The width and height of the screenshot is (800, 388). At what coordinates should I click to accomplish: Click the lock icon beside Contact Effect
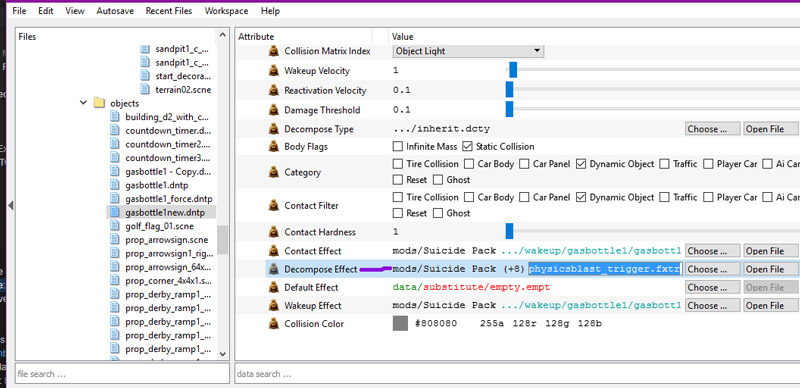274,251
